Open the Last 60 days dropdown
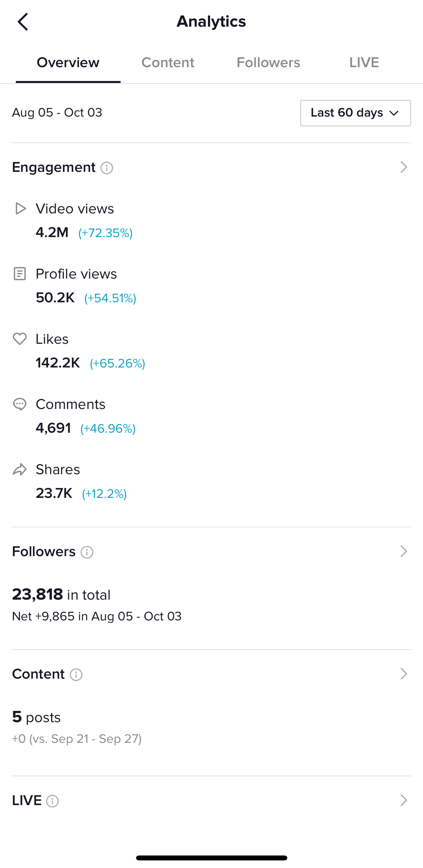 point(355,113)
